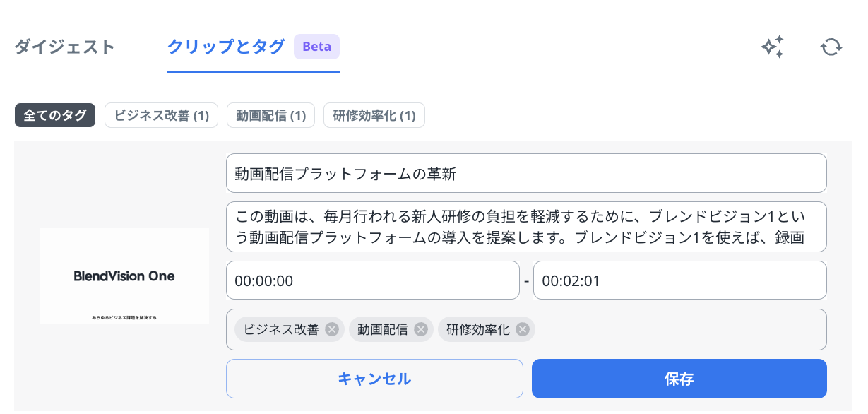This screenshot has width=868, height=414.
Task: Click the end time 00:02:01 field
Action: coord(679,280)
